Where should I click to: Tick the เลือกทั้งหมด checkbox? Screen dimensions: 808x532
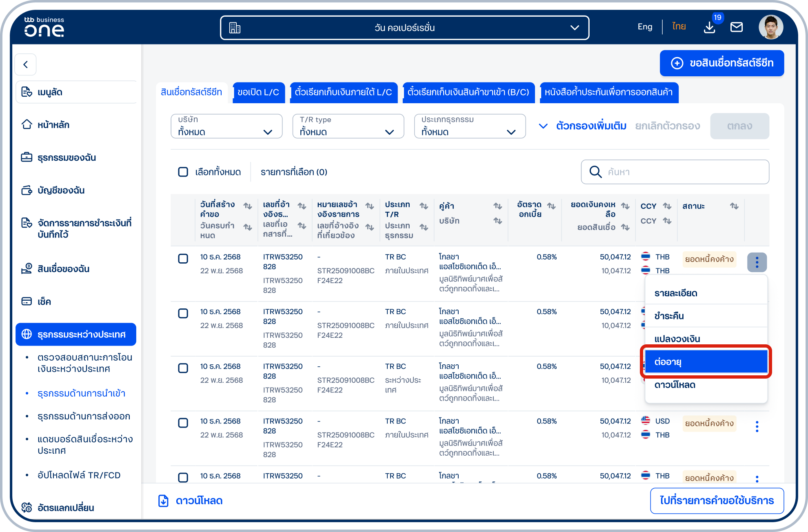pos(183,172)
